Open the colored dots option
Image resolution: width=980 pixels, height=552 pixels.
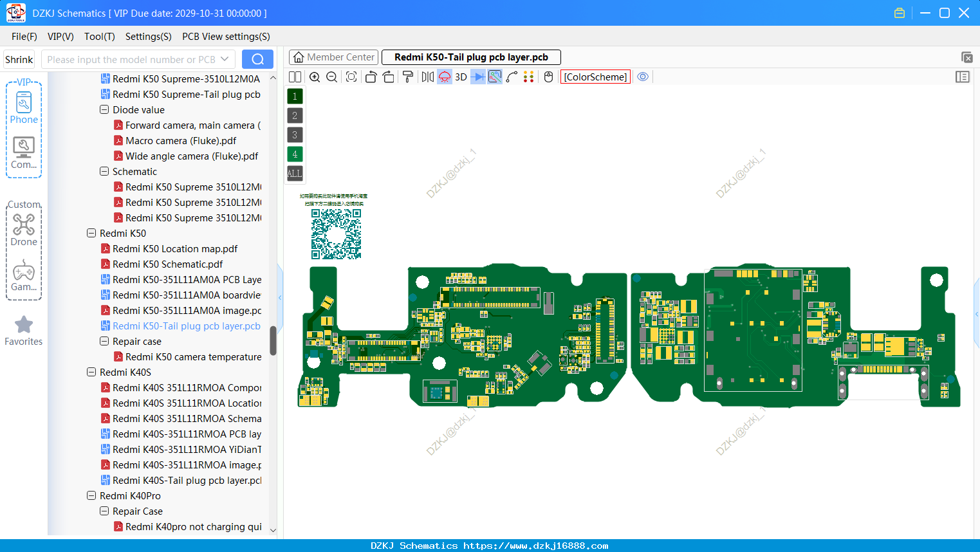pos(529,77)
